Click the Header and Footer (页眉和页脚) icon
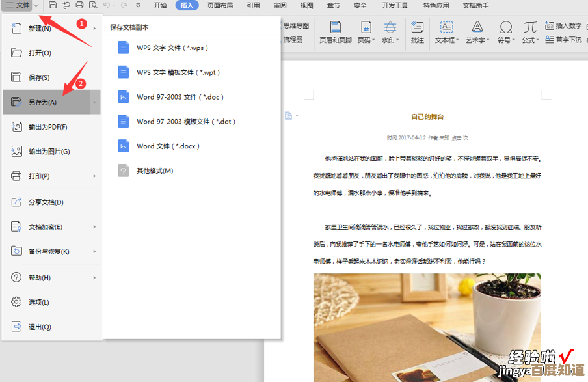Image resolution: width=588 pixels, height=382 pixels. [x=335, y=27]
